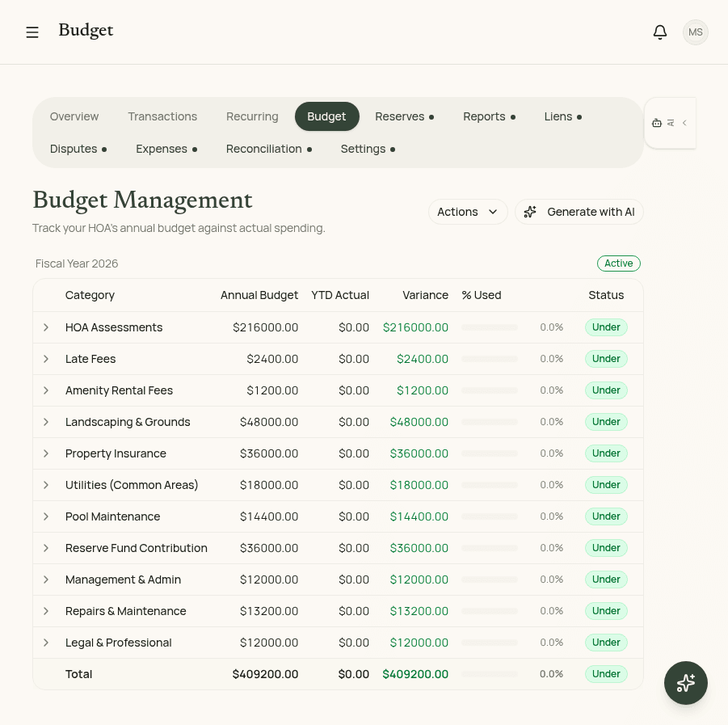Image resolution: width=728 pixels, height=725 pixels.
Task: Expand the HOA Assessments row
Action: point(46,327)
